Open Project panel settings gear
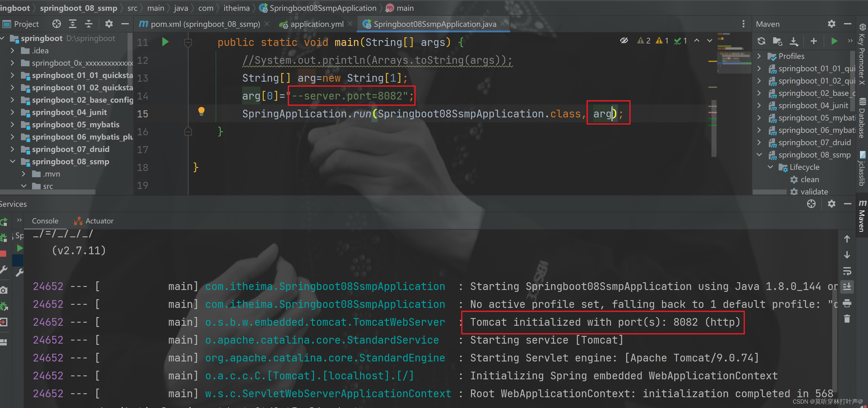This screenshot has width=868, height=408. point(108,24)
